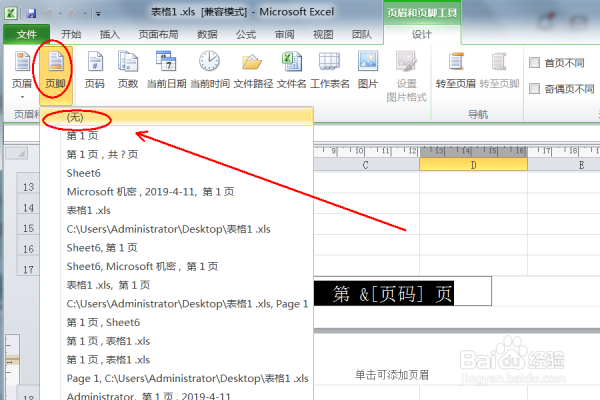
Task: Switch to 审阅 Review tab
Action: (284, 34)
